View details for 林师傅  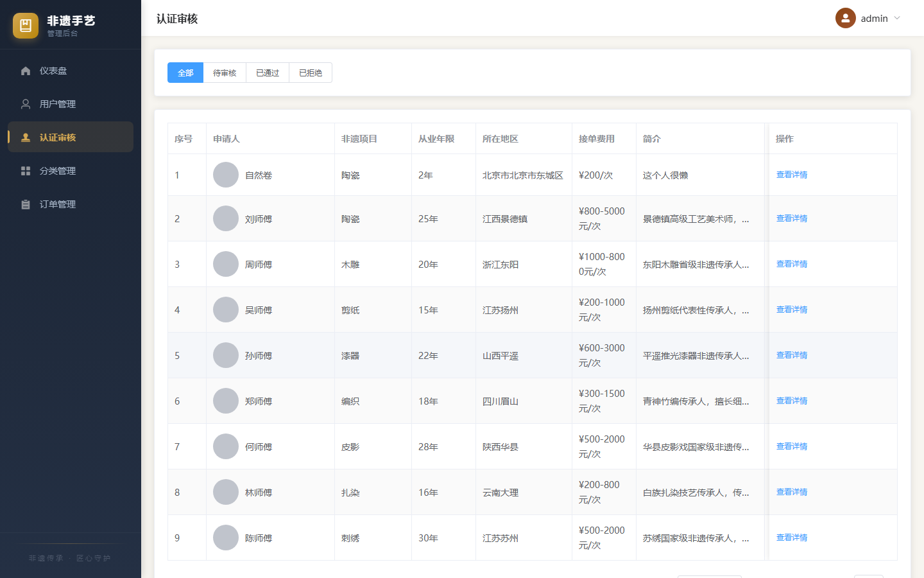tap(792, 492)
